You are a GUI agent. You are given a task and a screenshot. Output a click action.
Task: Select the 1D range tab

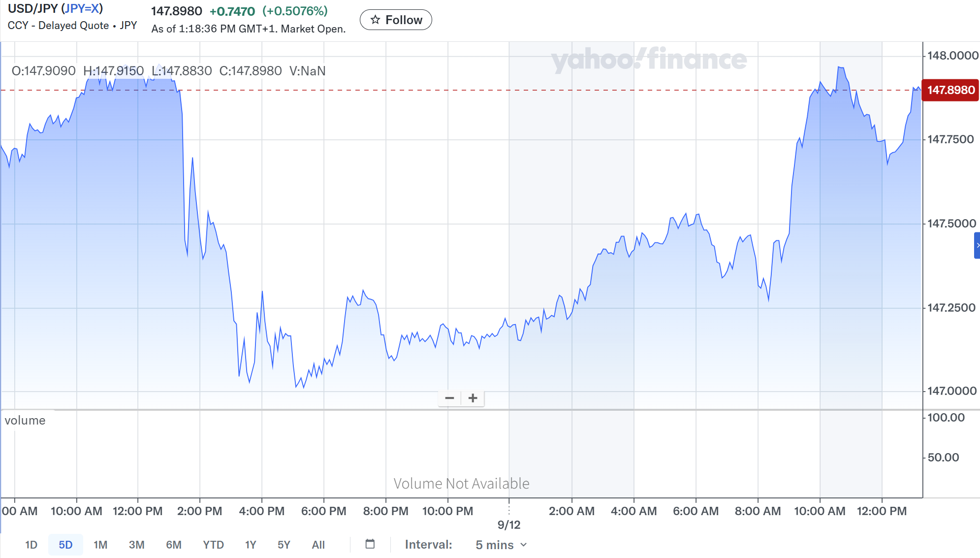pos(31,545)
